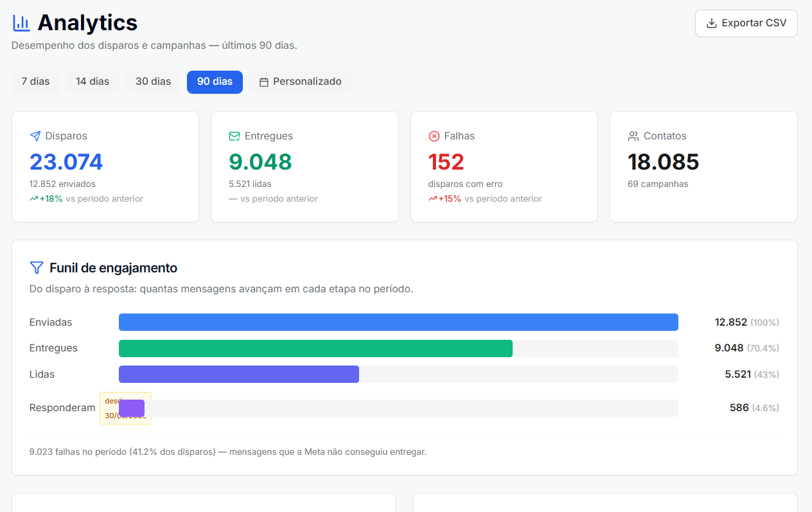Image resolution: width=812 pixels, height=512 pixels.
Task: Click the 'Desempenho dos disparos e campanhas' subtitle
Action: point(154,46)
